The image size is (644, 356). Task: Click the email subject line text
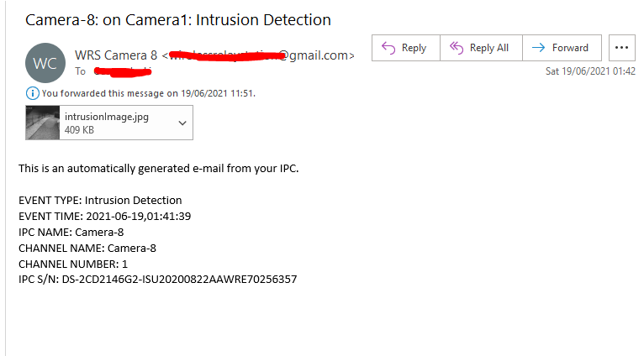click(x=178, y=19)
